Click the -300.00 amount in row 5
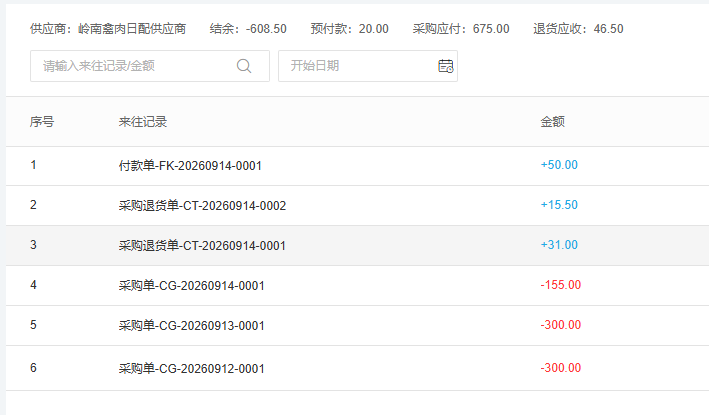This screenshot has width=709, height=415. click(561, 325)
